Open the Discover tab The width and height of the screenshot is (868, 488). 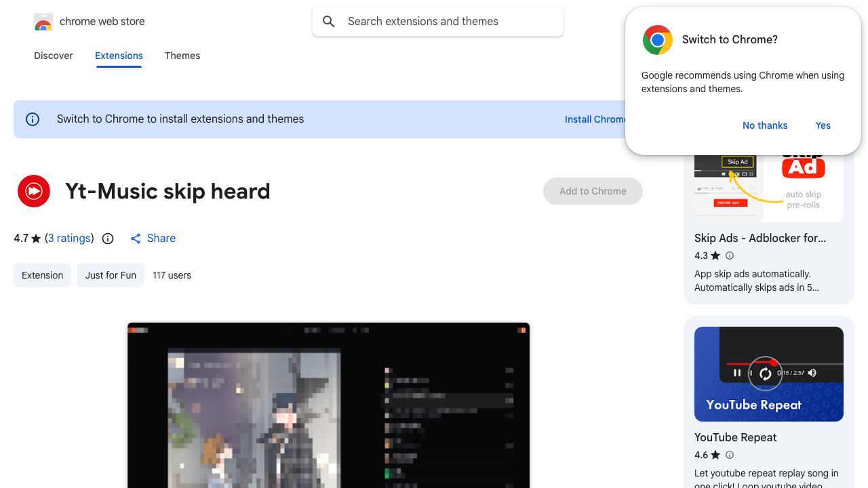click(54, 56)
